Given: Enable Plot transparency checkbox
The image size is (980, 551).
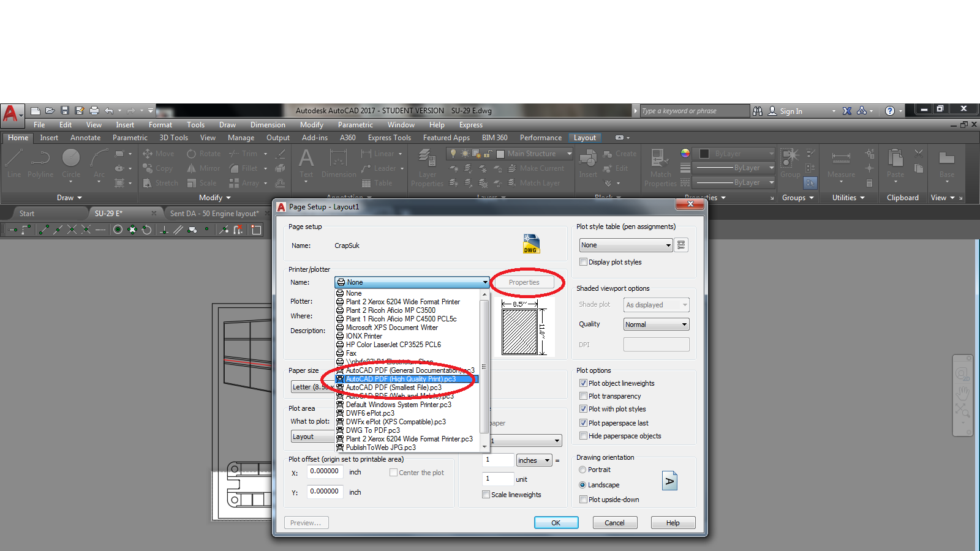Looking at the screenshot, I should click(x=583, y=396).
